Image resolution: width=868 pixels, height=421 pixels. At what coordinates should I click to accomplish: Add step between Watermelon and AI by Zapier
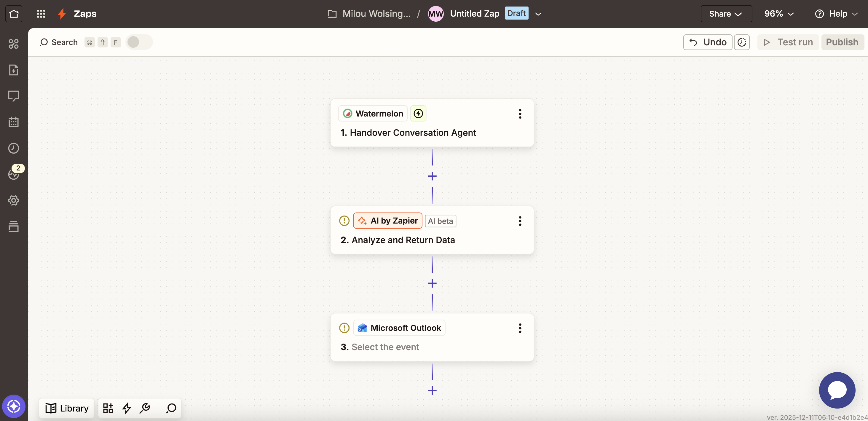tap(432, 176)
